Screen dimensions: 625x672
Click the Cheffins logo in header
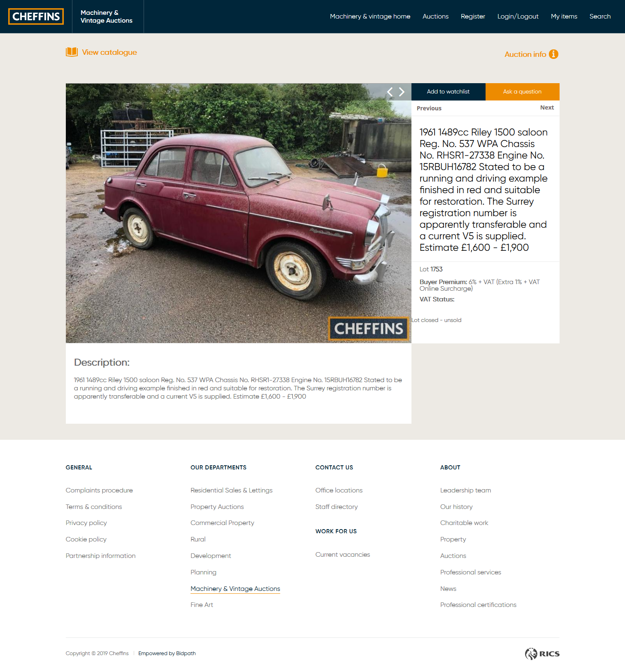[36, 16]
